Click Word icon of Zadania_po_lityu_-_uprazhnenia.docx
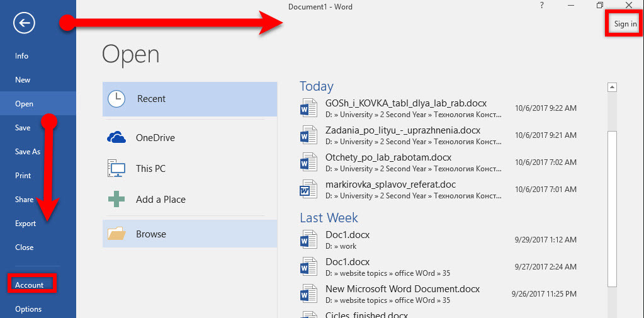Screen dimensions: 644x318 [x=308, y=135]
